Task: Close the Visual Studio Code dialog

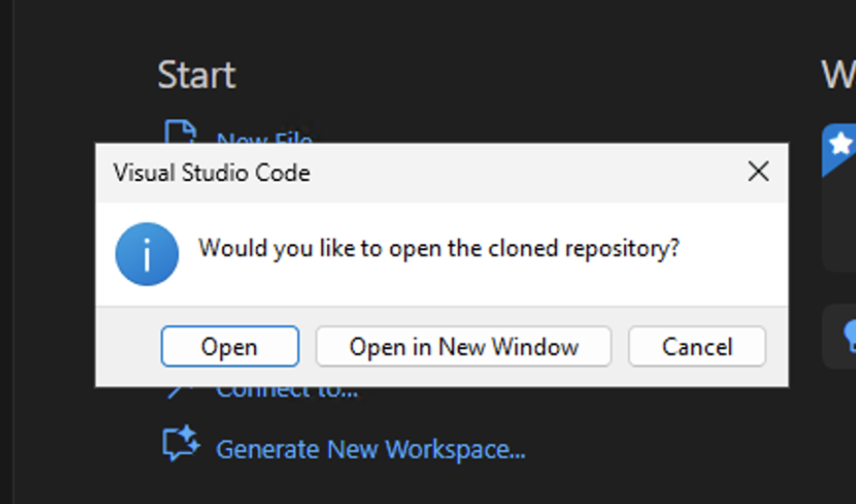Action: click(x=758, y=172)
